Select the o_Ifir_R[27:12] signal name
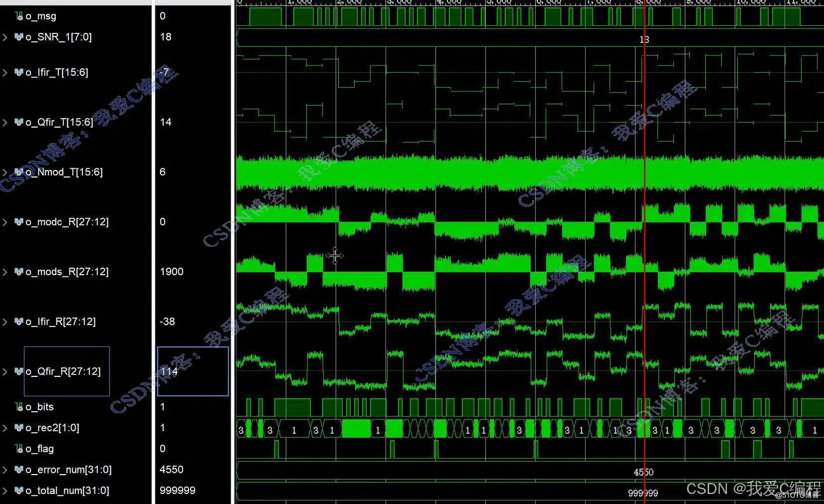Viewport: 824px width, 504px height. point(60,322)
